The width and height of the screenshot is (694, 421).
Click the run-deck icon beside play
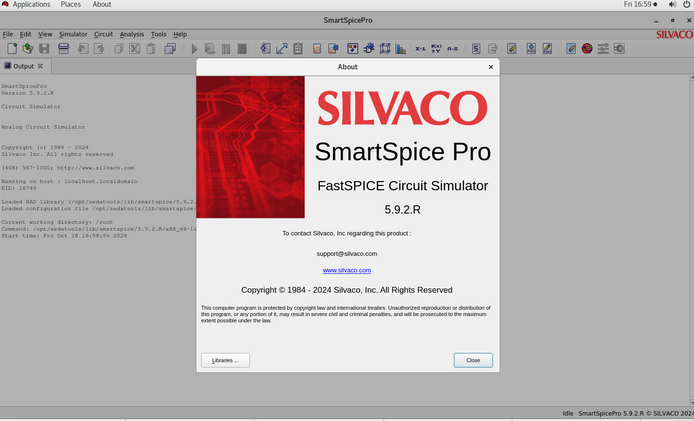click(210, 49)
